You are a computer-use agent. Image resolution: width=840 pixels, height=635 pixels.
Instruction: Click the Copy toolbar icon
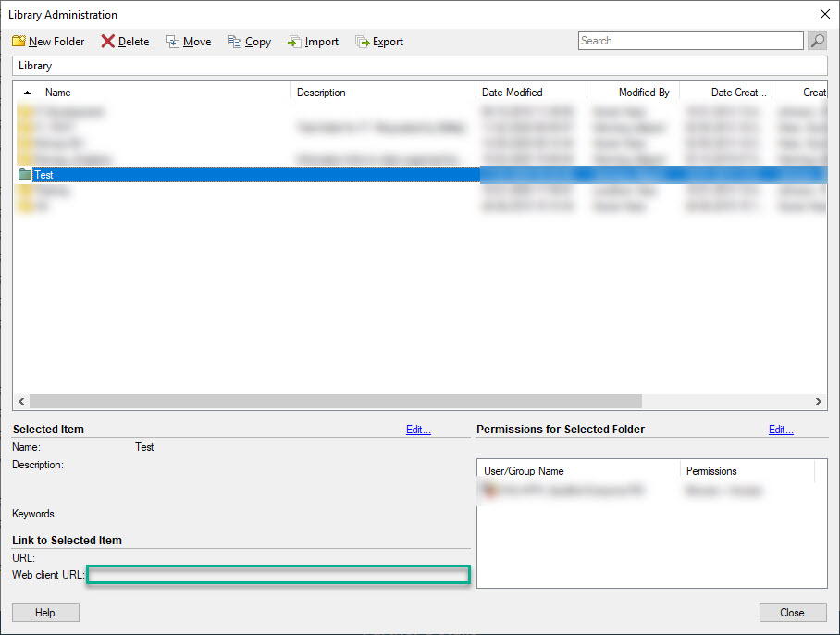[235, 42]
